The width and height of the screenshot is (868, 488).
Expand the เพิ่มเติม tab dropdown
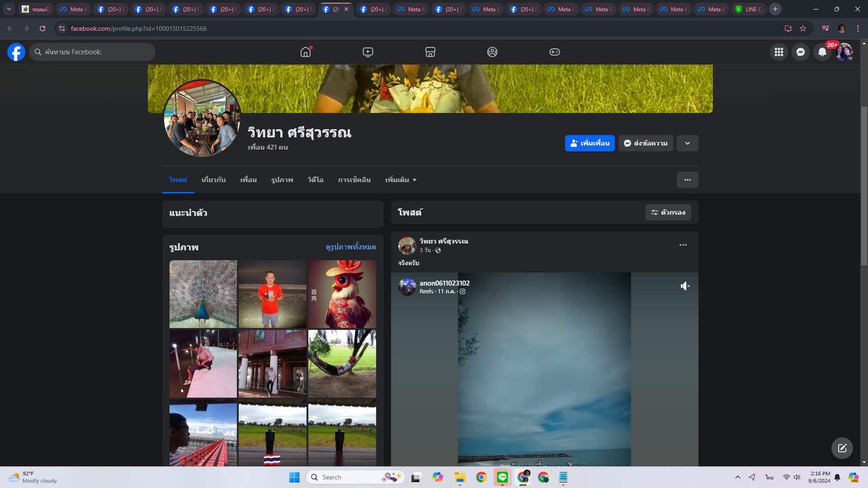pos(401,180)
